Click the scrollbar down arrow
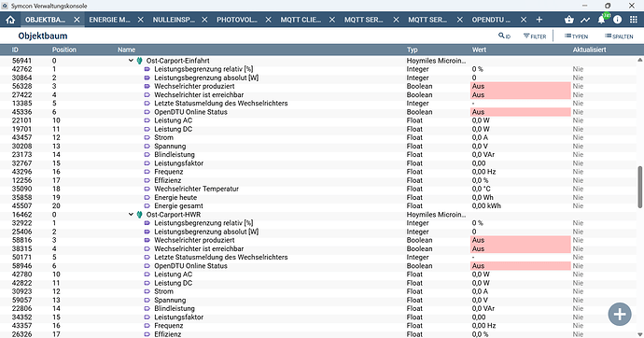This screenshot has height=338, width=644. pyautogui.click(x=640, y=334)
